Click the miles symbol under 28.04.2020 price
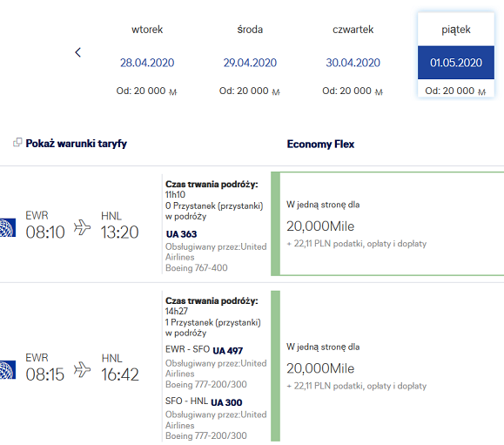Image resolution: width=504 pixels, height=445 pixels. tap(173, 92)
